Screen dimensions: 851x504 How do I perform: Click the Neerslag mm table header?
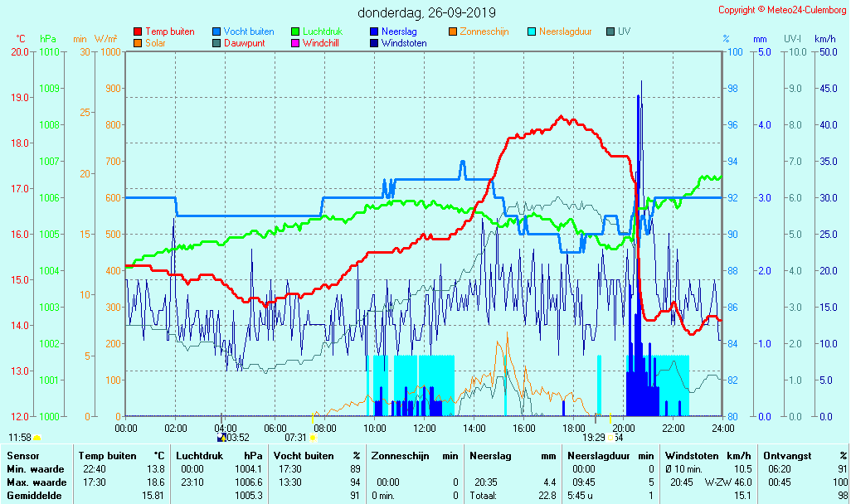pos(512,455)
